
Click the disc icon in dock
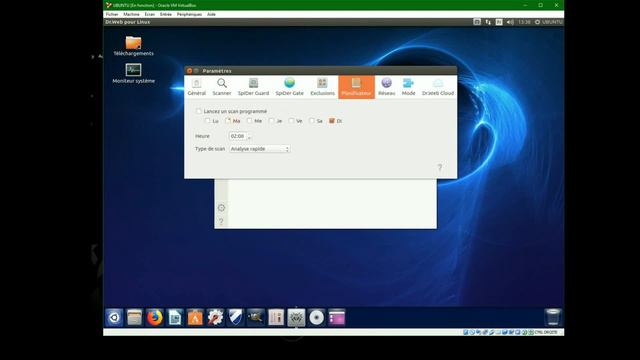coord(316,318)
